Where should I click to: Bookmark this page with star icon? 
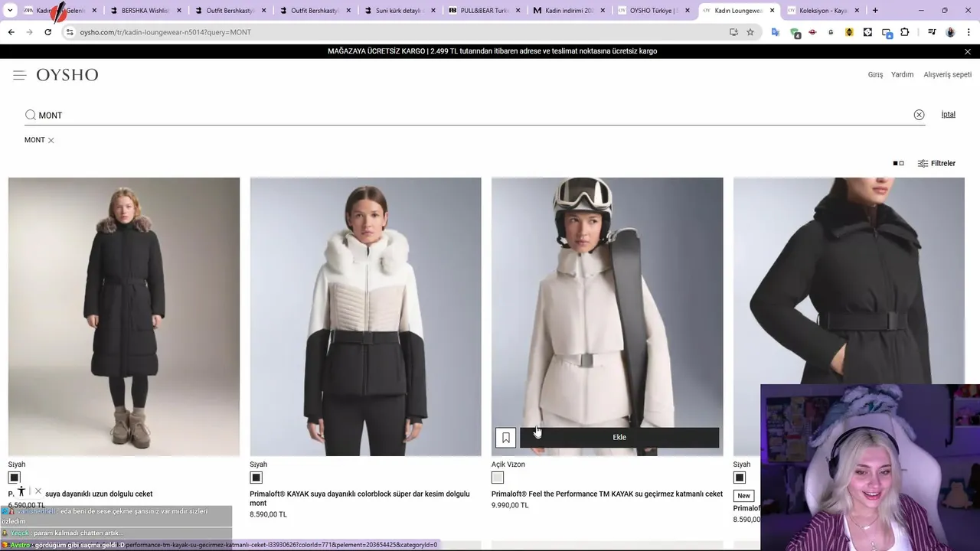[750, 32]
